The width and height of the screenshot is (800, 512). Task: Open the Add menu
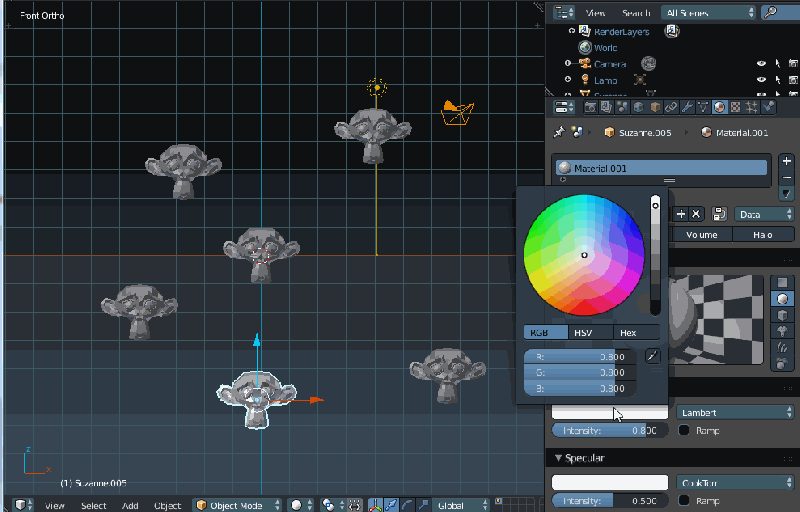130,505
